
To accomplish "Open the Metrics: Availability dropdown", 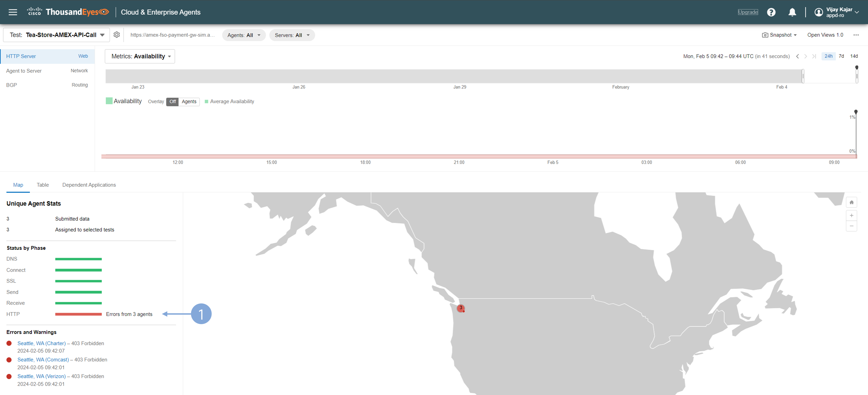I will (x=140, y=56).
